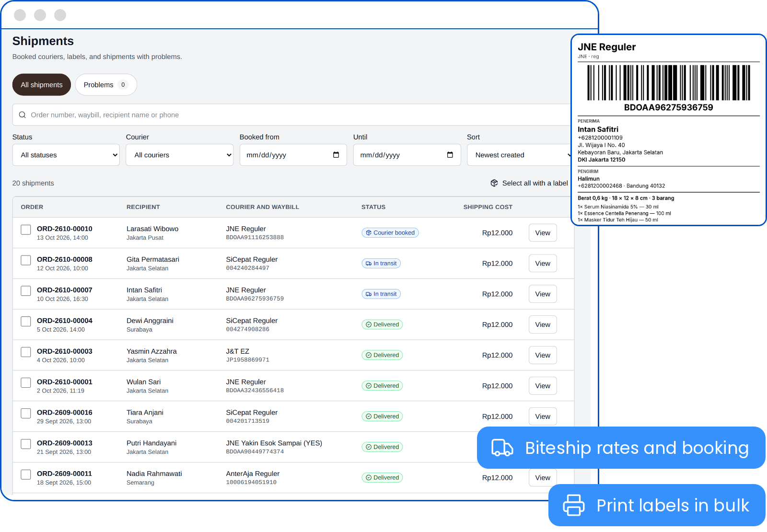Viewport: 767px width, 532px height.
Task: Click the truck icon in Biteship rates badge
Action: (502, 448)
